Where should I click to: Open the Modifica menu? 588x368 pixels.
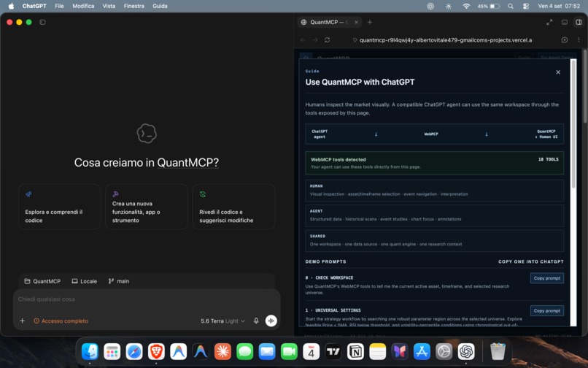click(83, 6)
